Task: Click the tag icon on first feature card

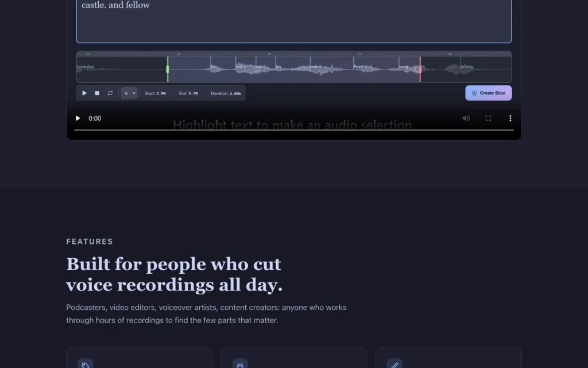Action: point(86,365)
